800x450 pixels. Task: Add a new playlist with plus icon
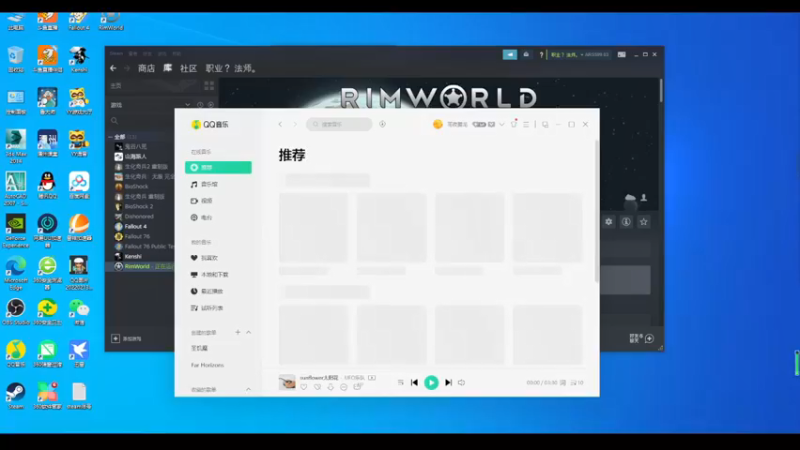point(238,332)
